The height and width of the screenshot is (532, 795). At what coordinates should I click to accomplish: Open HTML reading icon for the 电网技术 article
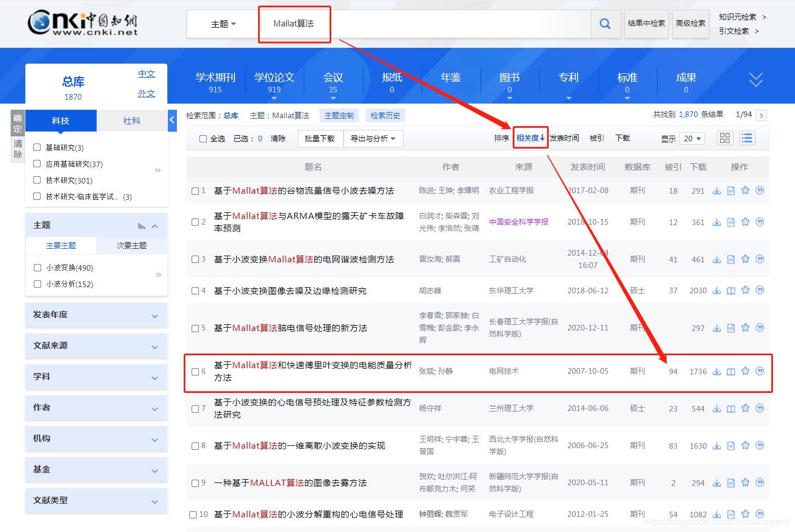731,371
